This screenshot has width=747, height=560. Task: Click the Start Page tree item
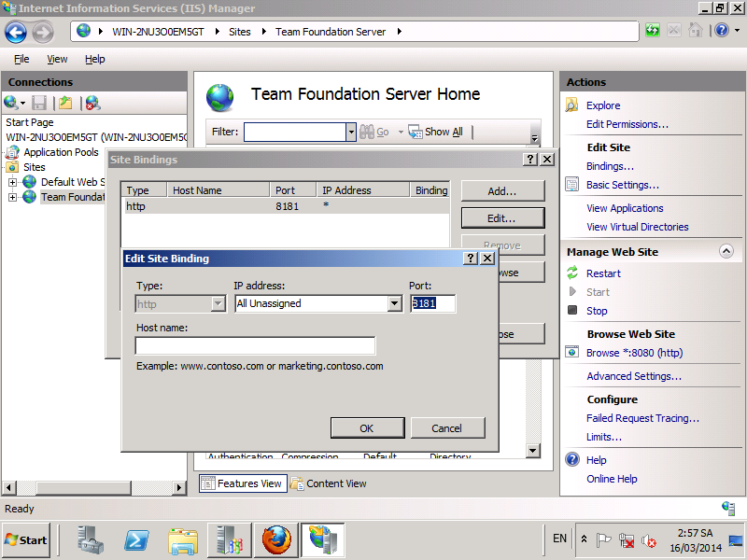coord(30,122)
